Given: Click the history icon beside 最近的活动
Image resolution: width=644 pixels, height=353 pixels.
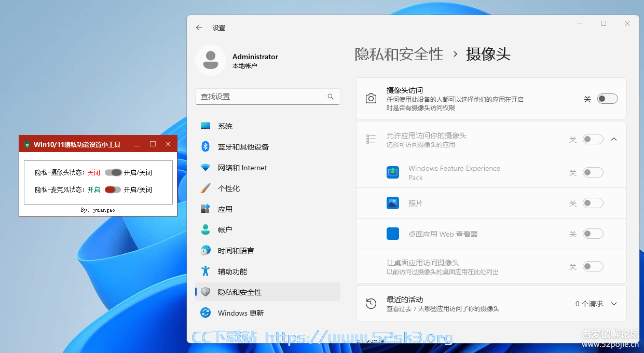Looking at the screenshot, I should [x=371, y=304].
